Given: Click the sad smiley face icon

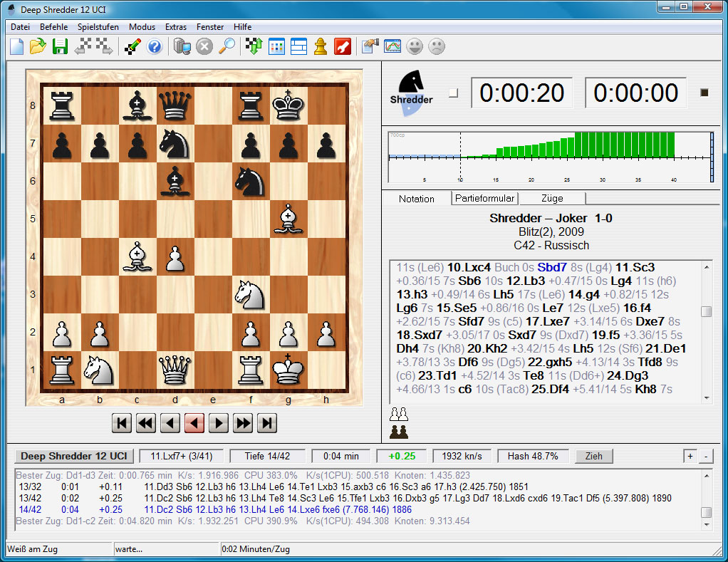Looking at the screenshot, I should coord(437,46).
